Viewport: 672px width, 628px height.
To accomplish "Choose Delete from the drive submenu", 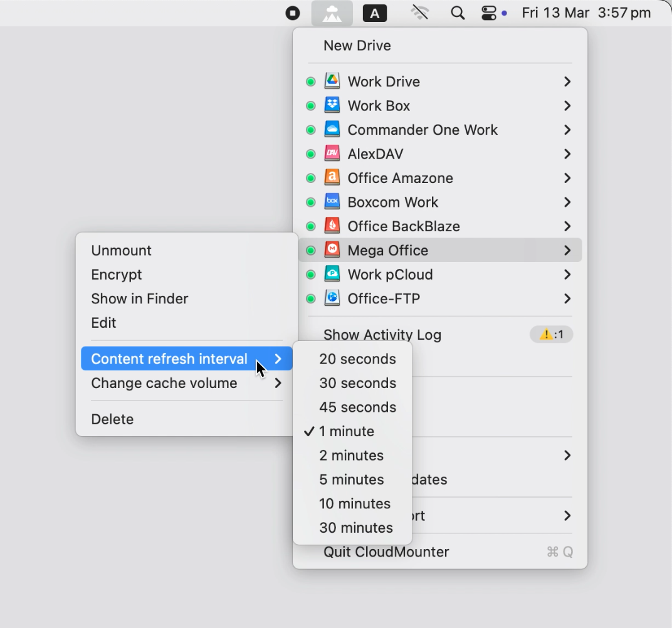I will tap(187, 419).
